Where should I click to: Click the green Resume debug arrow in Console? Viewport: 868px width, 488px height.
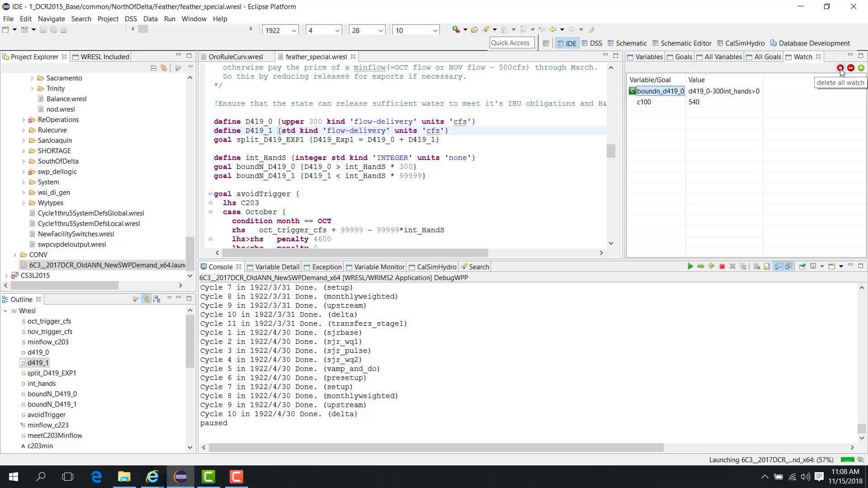pos(690,266)
